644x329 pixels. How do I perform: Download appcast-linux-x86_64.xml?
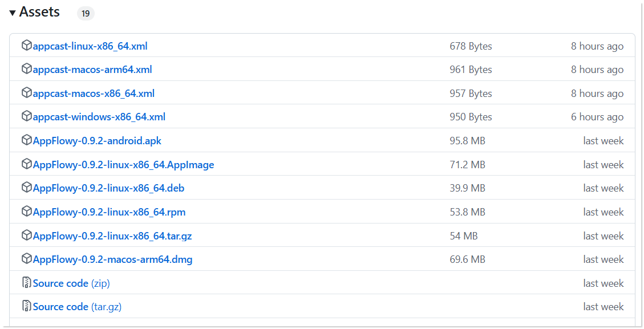coord(90,46)
